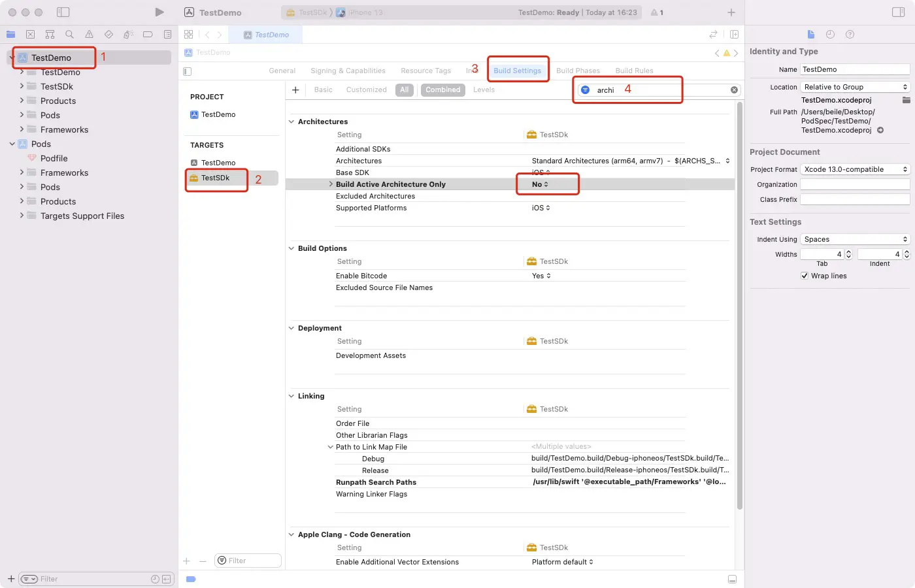Switch to the Build Phases tab

pos(578,71)
